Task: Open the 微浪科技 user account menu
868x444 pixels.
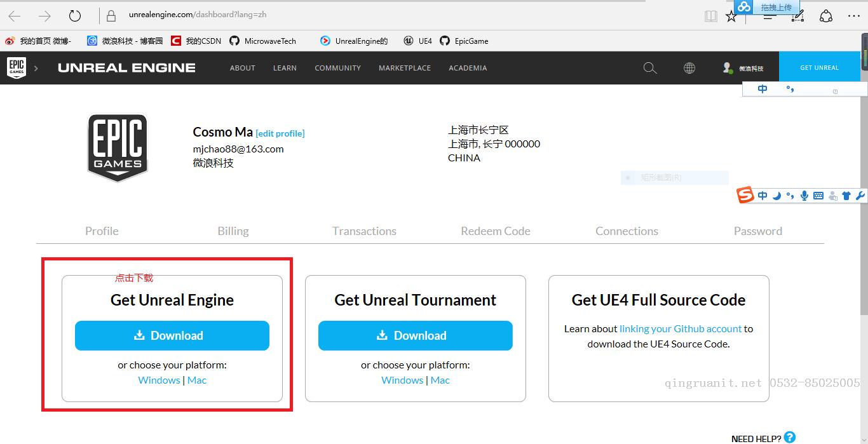Action: (743, 68)
